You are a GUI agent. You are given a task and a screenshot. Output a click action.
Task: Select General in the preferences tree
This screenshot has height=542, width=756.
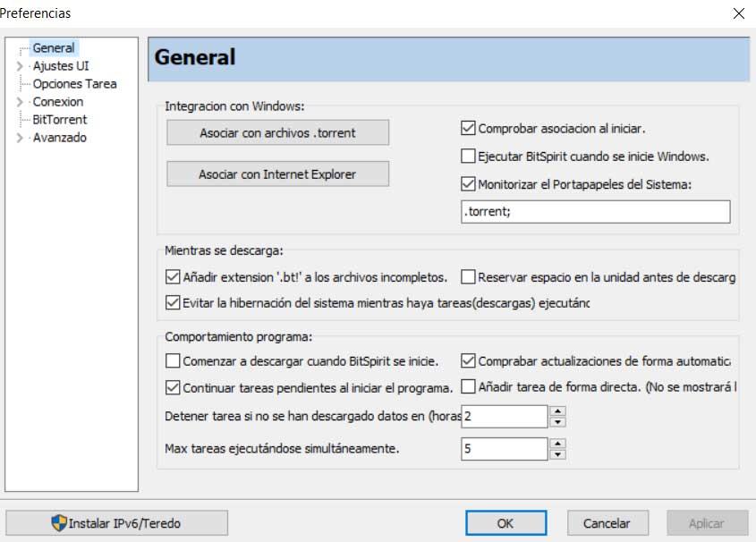click(54, 48)
